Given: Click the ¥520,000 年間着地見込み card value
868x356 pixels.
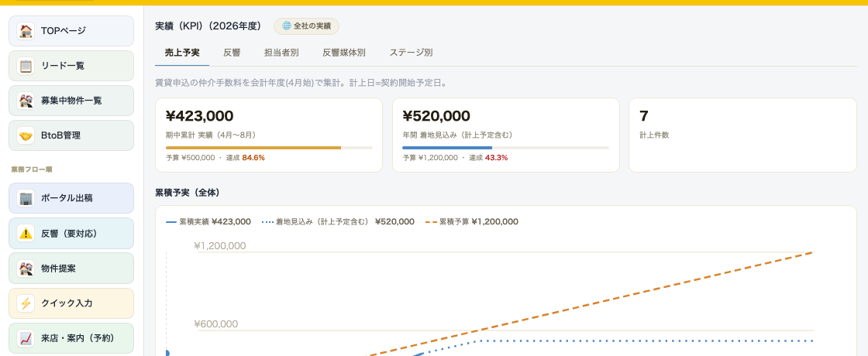Looking at the screenshot, I should [436, 116].
